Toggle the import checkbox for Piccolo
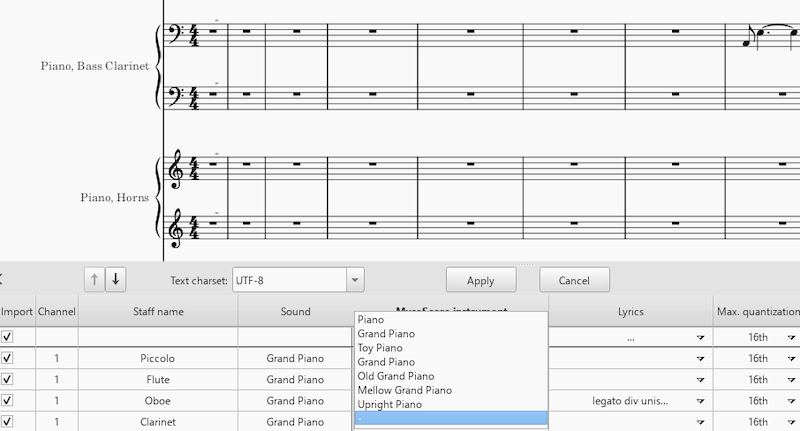 click(x=8, y=358)
